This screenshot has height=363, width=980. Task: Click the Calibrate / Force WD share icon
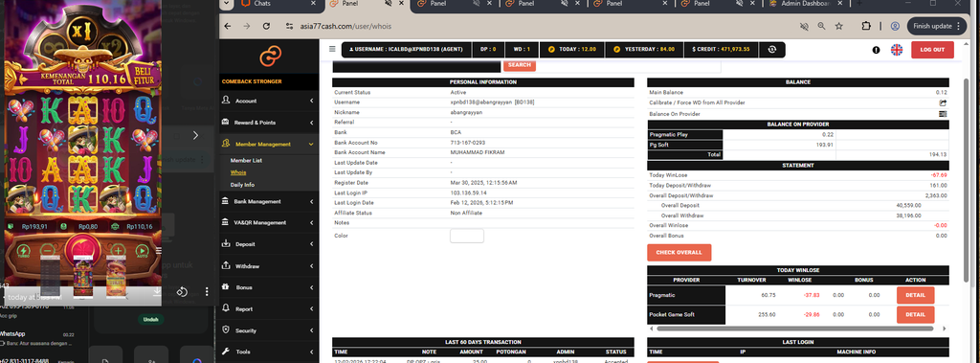[x=943, y=102]
